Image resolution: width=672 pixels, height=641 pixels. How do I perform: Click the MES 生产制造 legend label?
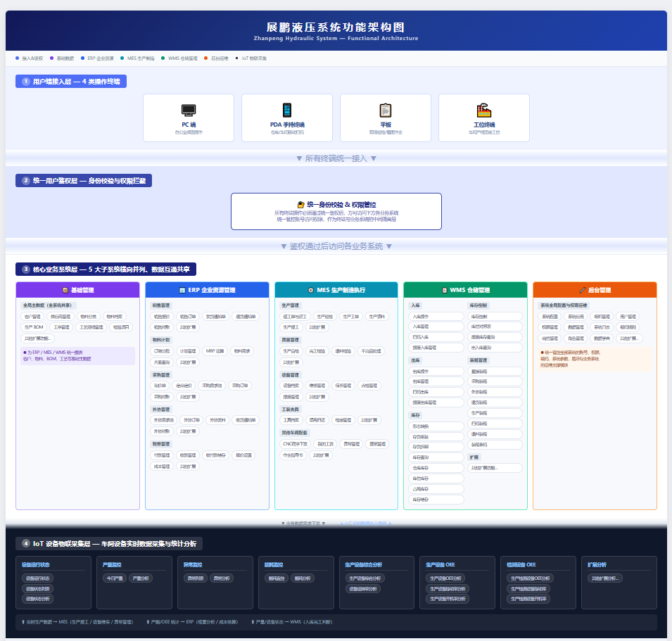tap(141, 58)
